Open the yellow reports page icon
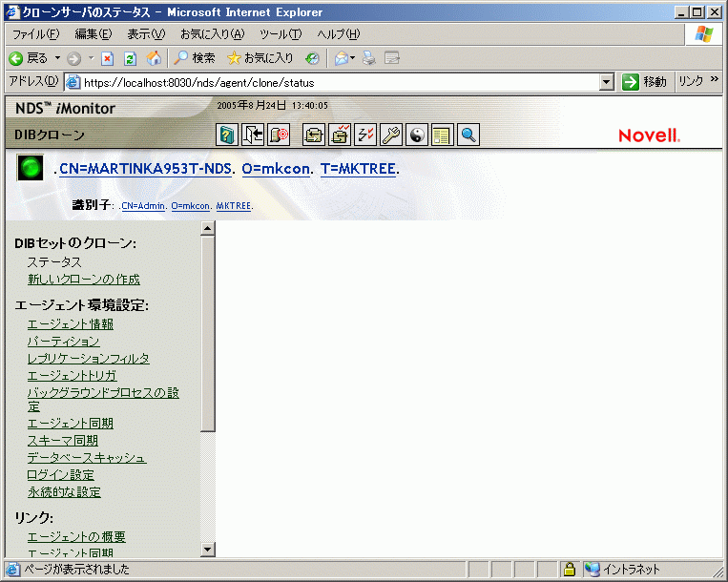Image resolution: width=728 pixels, height=582 pixels. pos(443,135)
